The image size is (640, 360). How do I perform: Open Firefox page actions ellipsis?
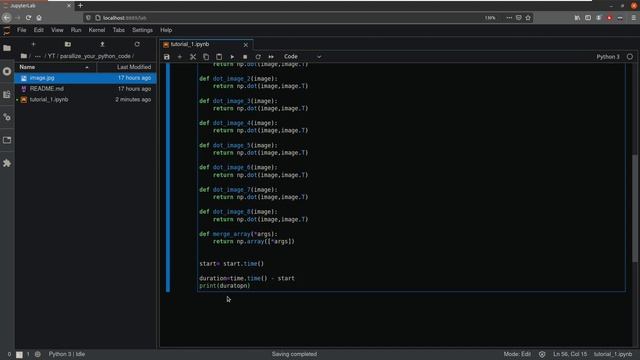click(x=509, y=18)
